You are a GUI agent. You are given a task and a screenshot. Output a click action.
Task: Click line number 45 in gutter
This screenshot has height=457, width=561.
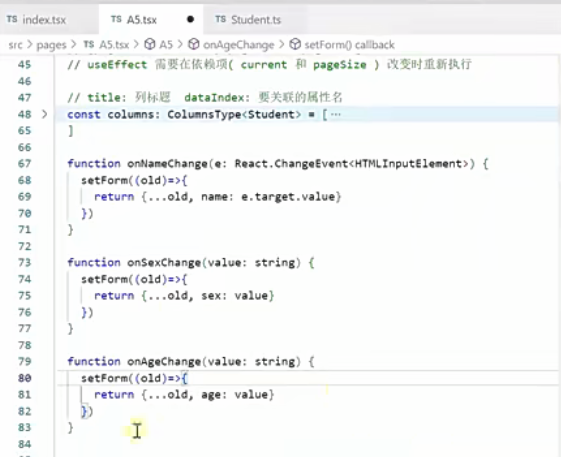pyautogui.click(x=24, y=65)
